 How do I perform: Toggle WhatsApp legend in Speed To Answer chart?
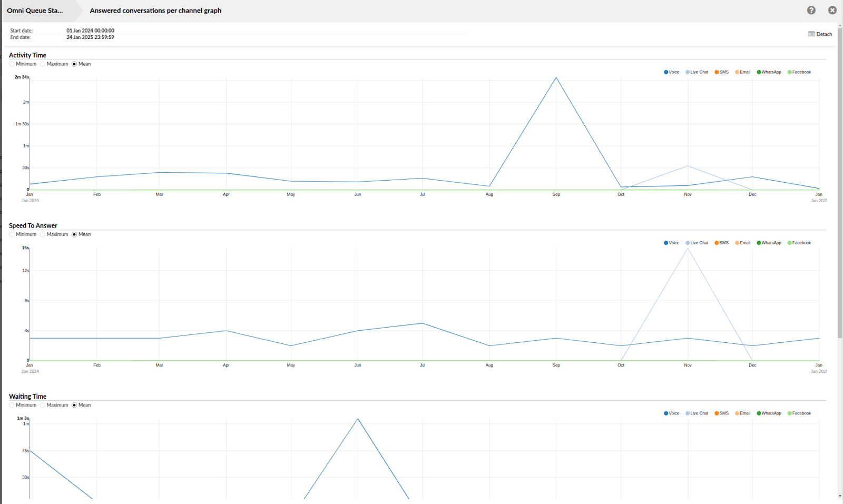[769, 243]
